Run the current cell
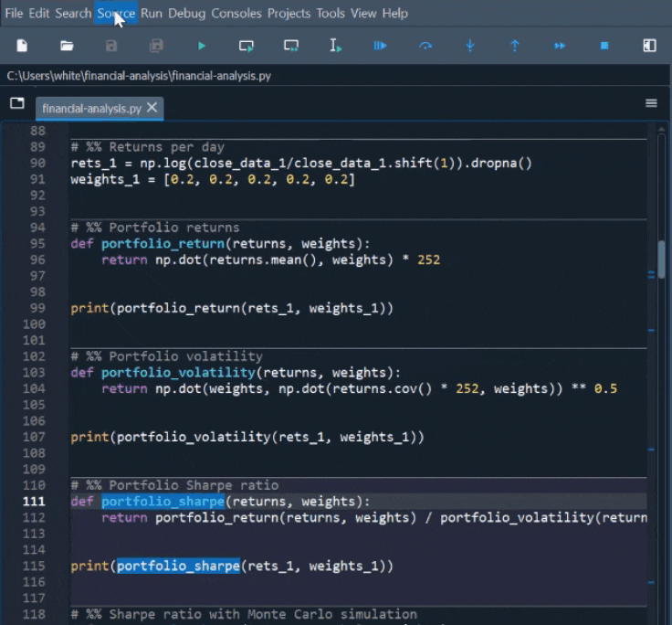 246,46
